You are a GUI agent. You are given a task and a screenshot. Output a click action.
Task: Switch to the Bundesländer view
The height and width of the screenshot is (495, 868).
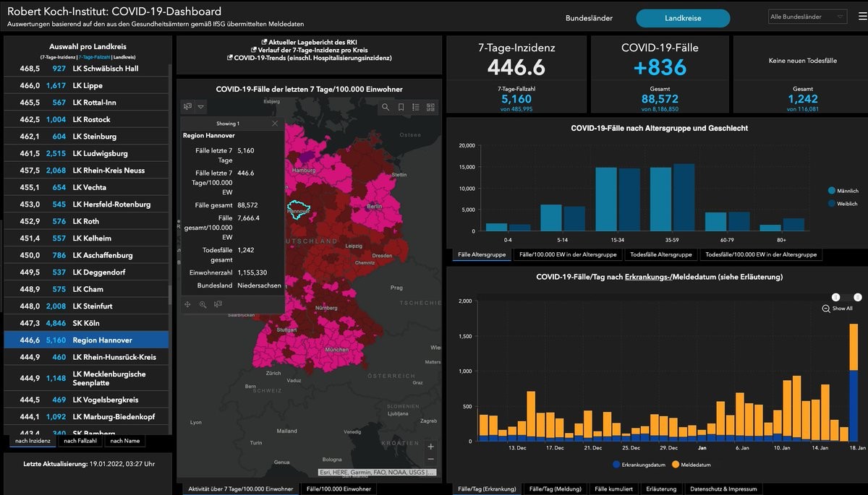[x=589, y=18]
